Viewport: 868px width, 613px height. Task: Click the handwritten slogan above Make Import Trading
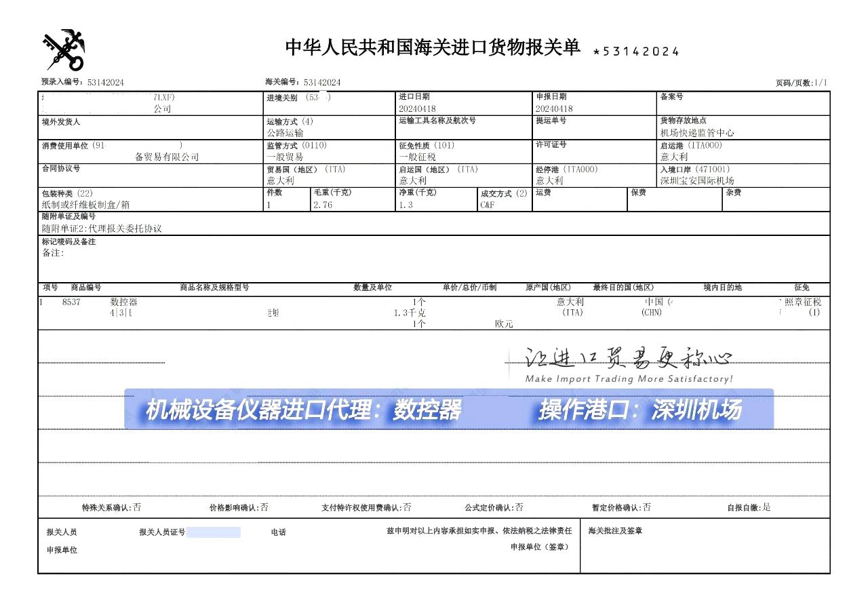tap(628, 358)
